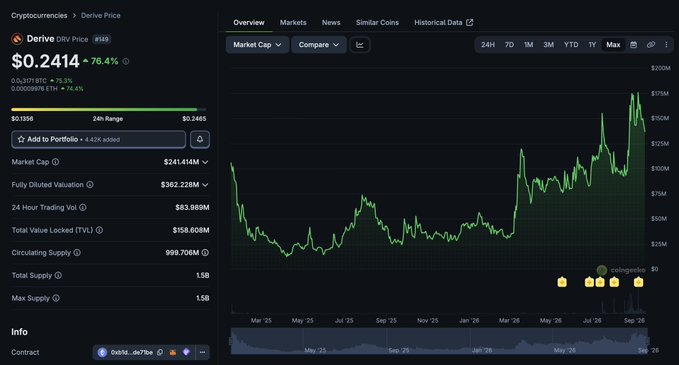Click the info icon beside 999.706M value
Image resolution: width=679 pixels, height=365 pixels.
pos(205,252)
